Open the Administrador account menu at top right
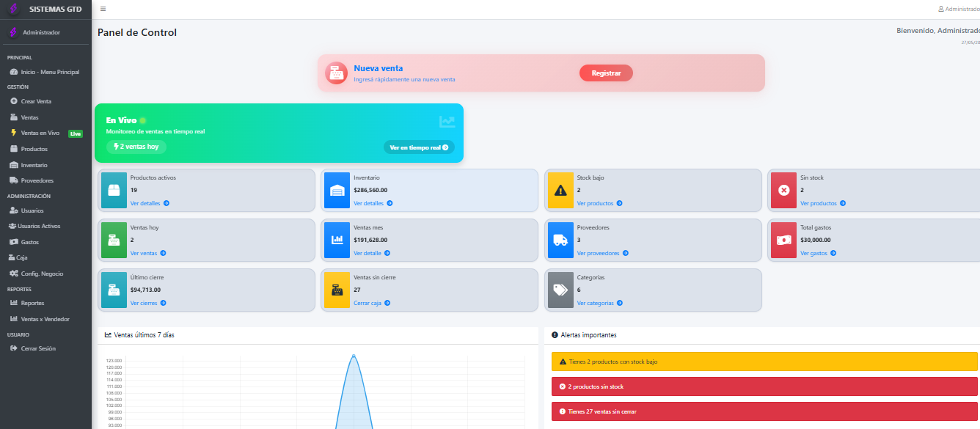The width and height of the screenshot is (980, 429). [958, 8]
